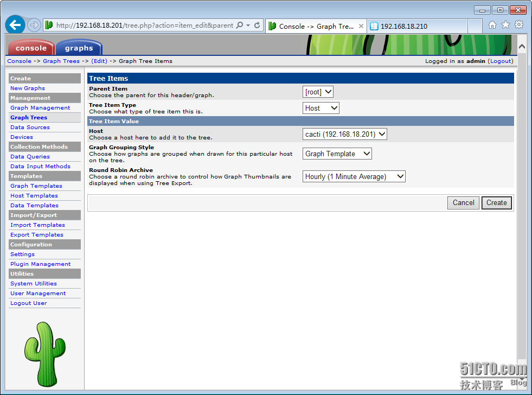Image resolution: width=532 pixels, height=395 pixels.
Task: Click the 'Templates' sidebar heading
Action: tap(45, 176)
